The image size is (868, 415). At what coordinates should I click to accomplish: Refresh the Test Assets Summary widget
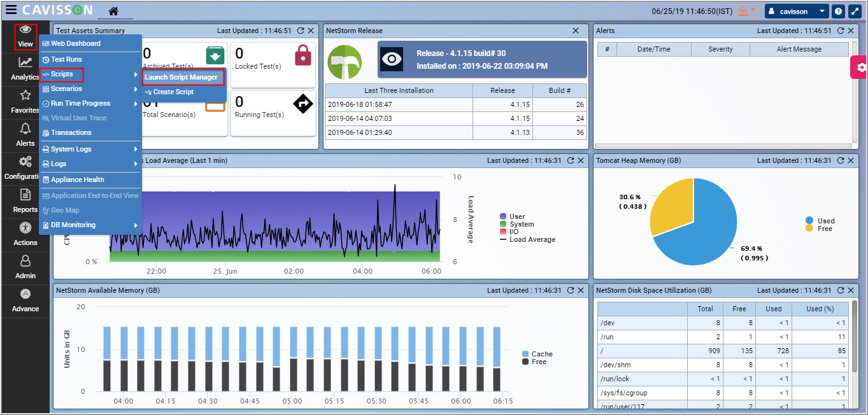click(301, 31)
